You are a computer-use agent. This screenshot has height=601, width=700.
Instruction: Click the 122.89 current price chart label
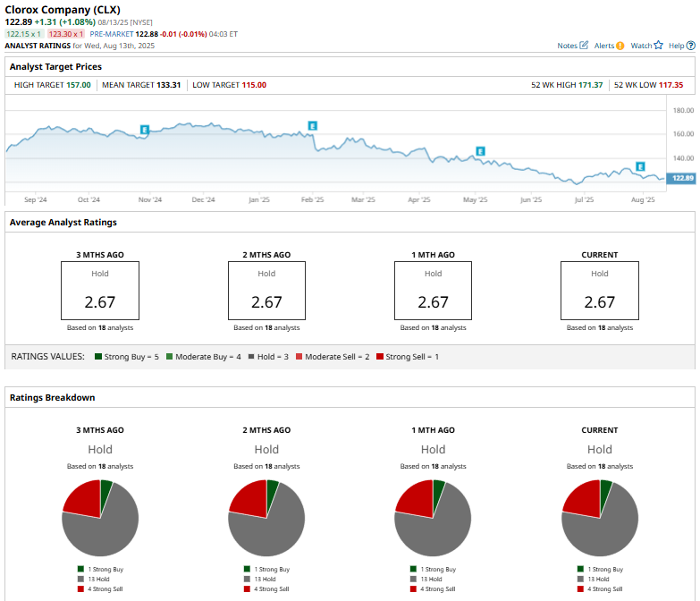coord(681,178)
